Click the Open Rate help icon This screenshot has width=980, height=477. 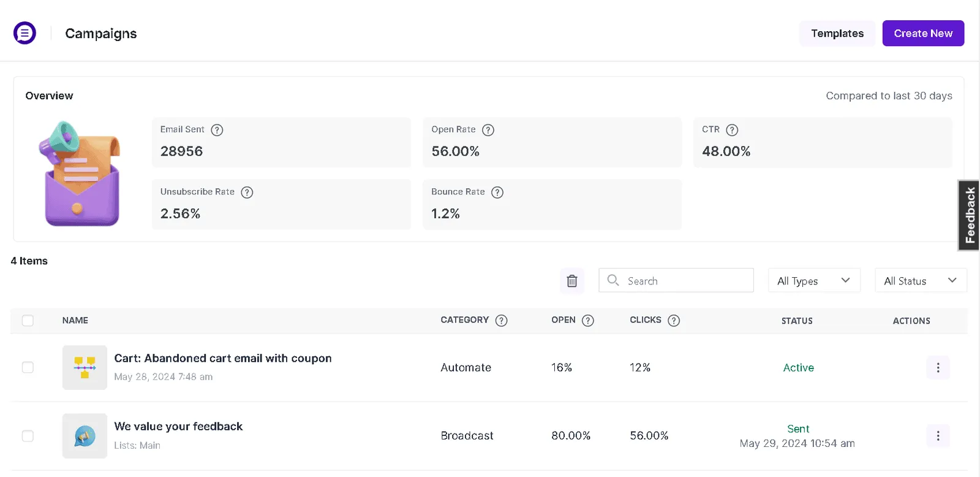point(488,130)
